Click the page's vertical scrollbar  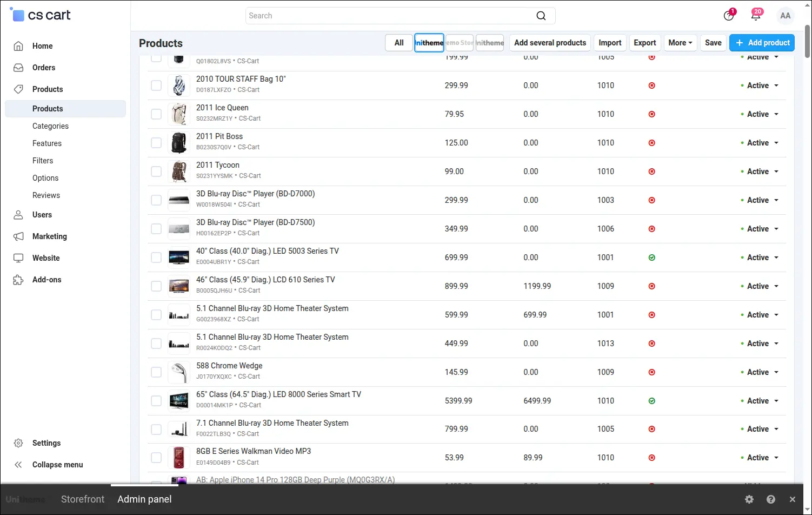pyautogui.click(x=807, y=41)
